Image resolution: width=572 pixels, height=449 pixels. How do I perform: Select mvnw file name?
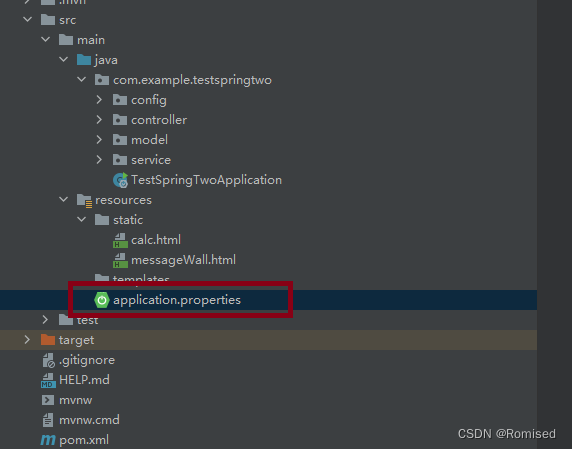pos(76,400)
